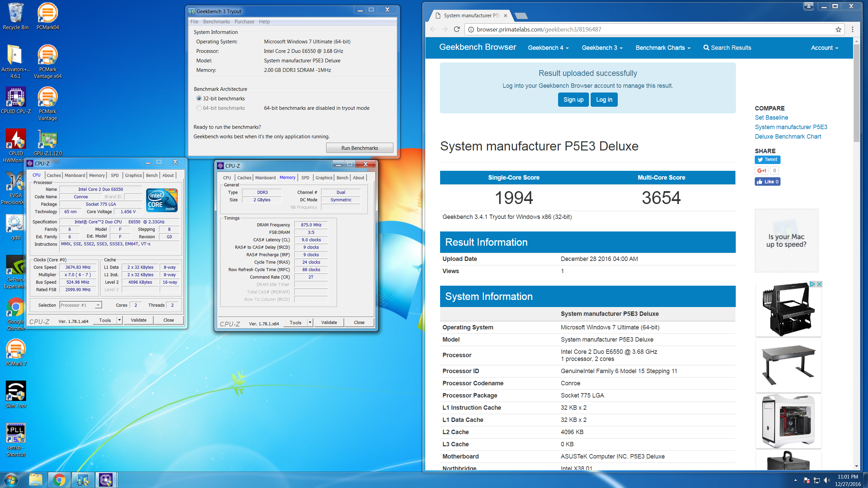The height and width of the screenshot is (488, 868).
Task: Reload the Geekbench Browser page
Action: (457, 29)
